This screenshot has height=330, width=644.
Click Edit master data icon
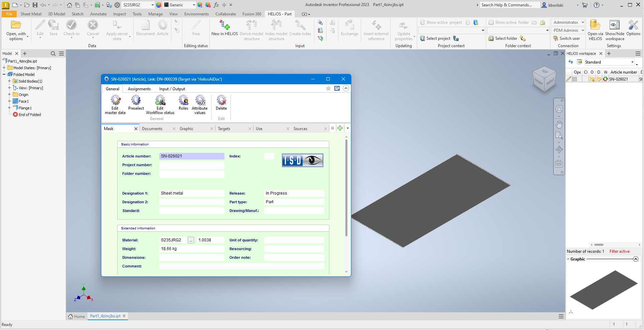(x=115, y=105)
